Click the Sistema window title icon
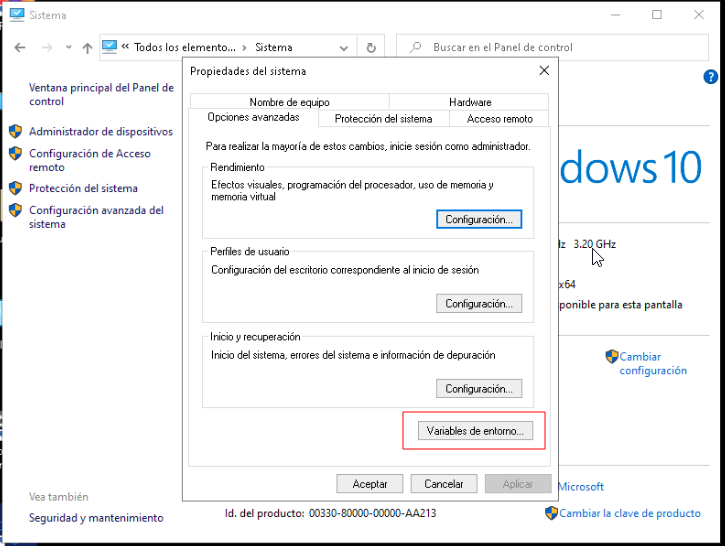Image resolution: width=725 pixels, height=546 pixels. (x=17, y=15)
